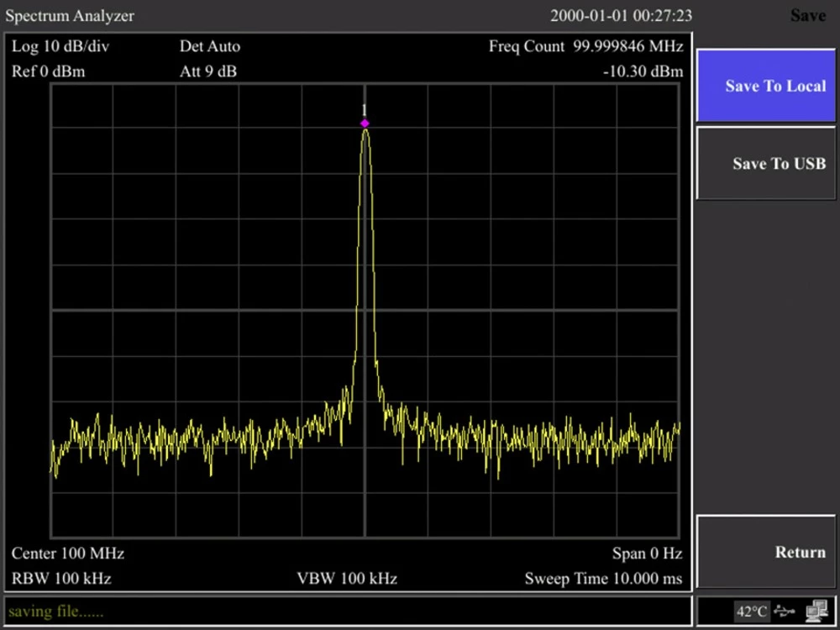The height and width of the screenshot is (630, 840).
Task: Select the RBW 100 kHz setting
Action: coord(61,579)
